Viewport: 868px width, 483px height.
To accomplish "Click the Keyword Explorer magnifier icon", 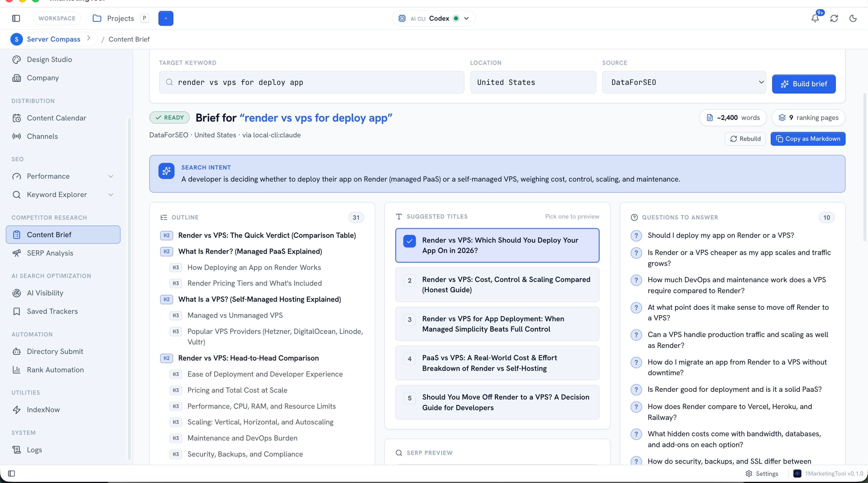I will pos(17,194).
